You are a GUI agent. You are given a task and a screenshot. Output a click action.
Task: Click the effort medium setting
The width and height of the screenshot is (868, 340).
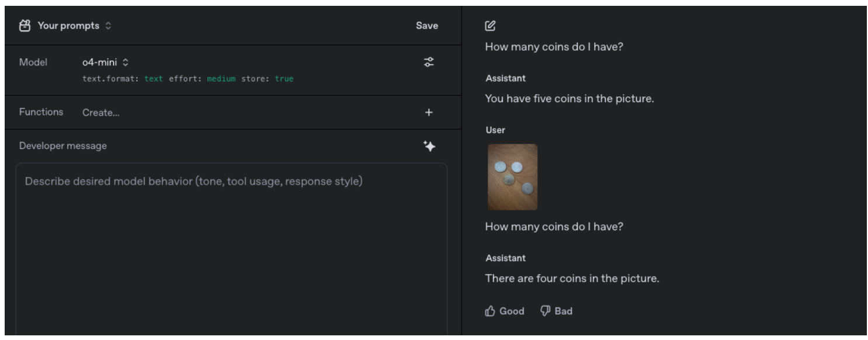pos(221,79)
